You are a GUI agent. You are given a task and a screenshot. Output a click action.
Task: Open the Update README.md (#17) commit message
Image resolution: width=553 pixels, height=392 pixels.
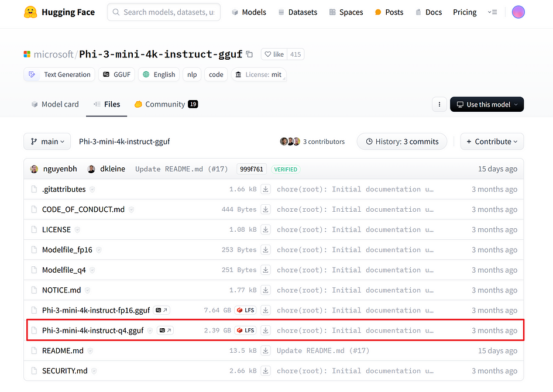tap(181, 169)
